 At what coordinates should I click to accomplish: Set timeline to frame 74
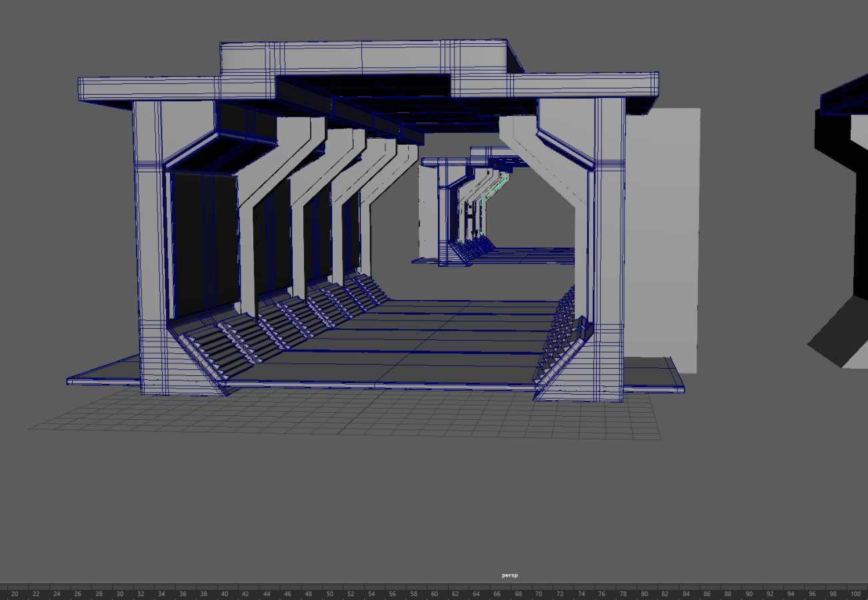tap(581, 593)
